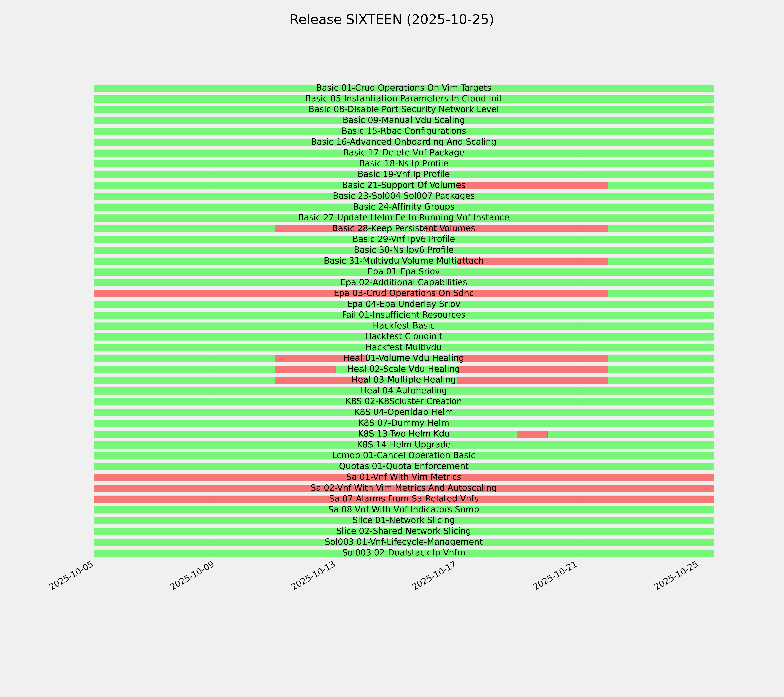Click the Basic 15-Rbac Configurations label

click(x=403, y=131)
